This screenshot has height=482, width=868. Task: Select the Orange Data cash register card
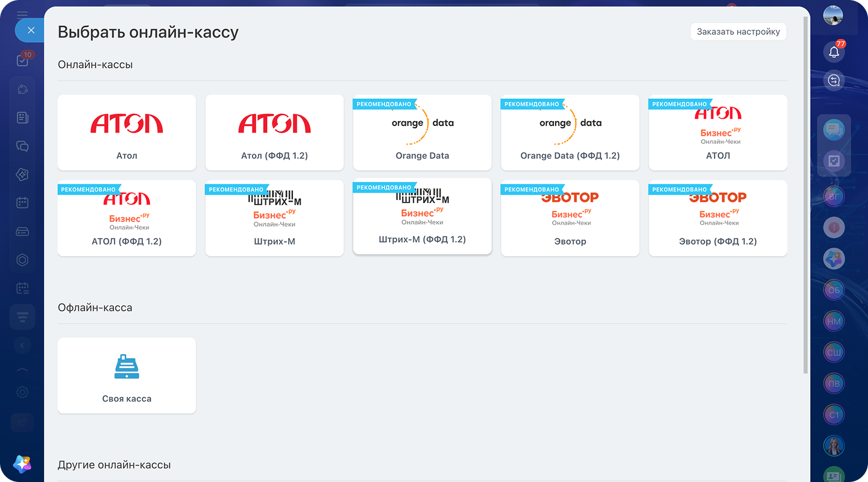[x=422, y=133]
